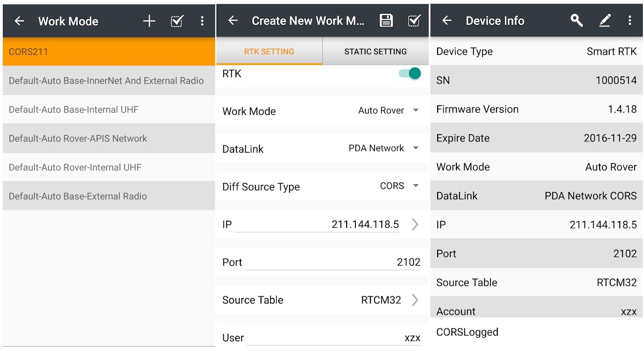This screenshot has height=351, width=644.
Task: Select the CORS211 work mode entry
Action: tap(109, 52)
